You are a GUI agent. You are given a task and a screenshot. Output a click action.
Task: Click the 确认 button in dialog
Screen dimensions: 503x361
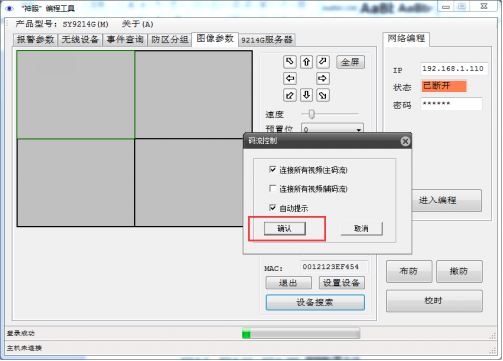[x=285, y=229]
